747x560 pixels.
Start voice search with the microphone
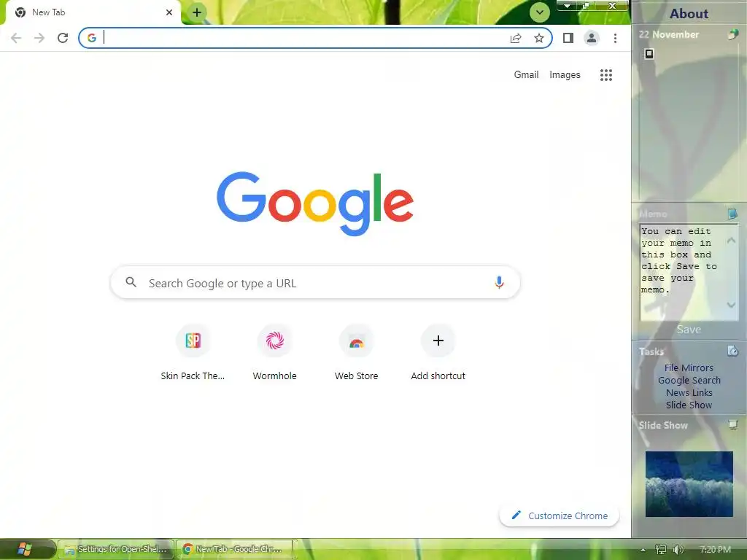pyautogui.click(x=499, y=282)
